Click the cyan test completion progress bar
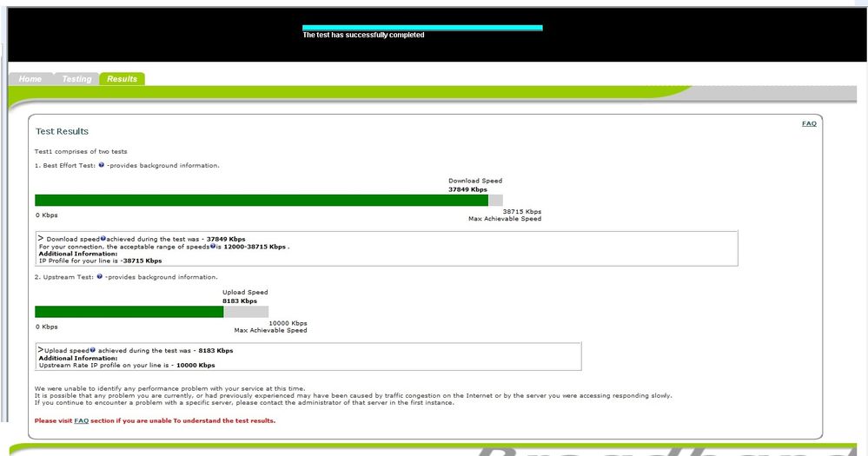Image resolution: width=868 pixels, height=456 pixels. click(x=422, y=28)
